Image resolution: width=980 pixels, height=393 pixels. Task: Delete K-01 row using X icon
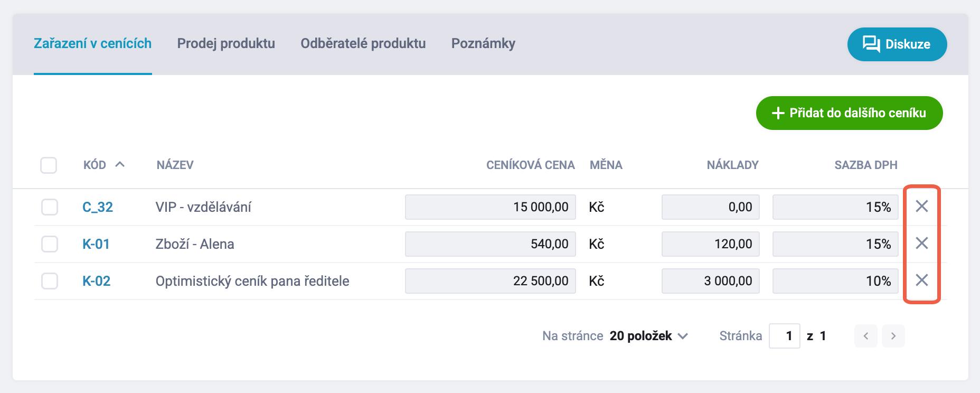pyautogui.click(x=921, y=244)
